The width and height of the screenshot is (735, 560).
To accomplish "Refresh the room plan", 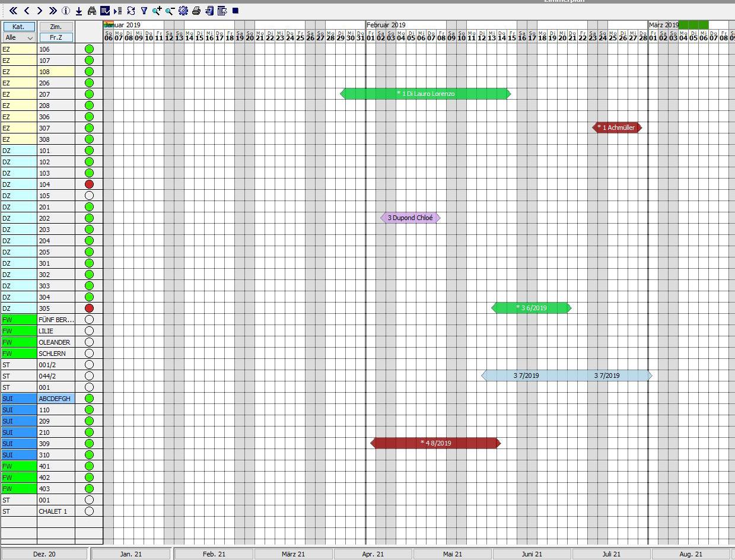I will (x=131, y=11).
